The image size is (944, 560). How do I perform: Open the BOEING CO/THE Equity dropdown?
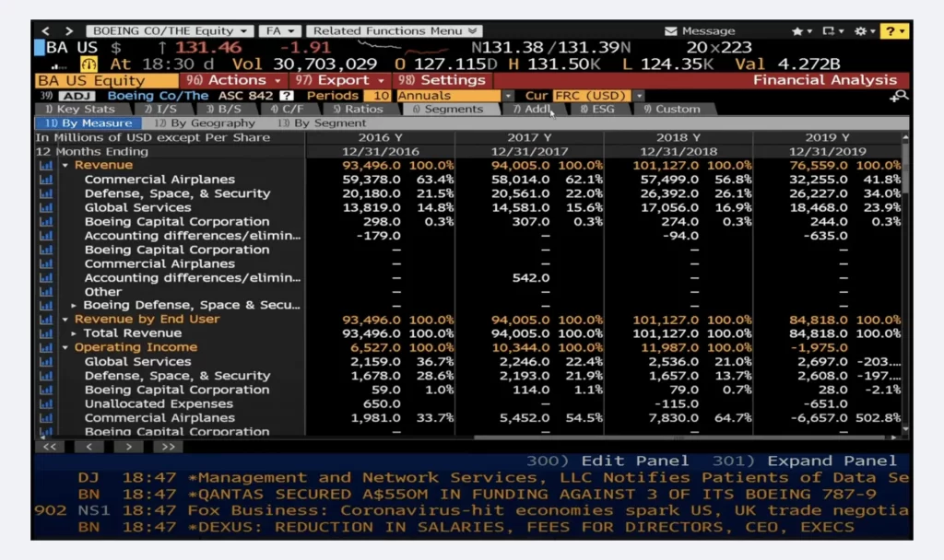(170, 30)
